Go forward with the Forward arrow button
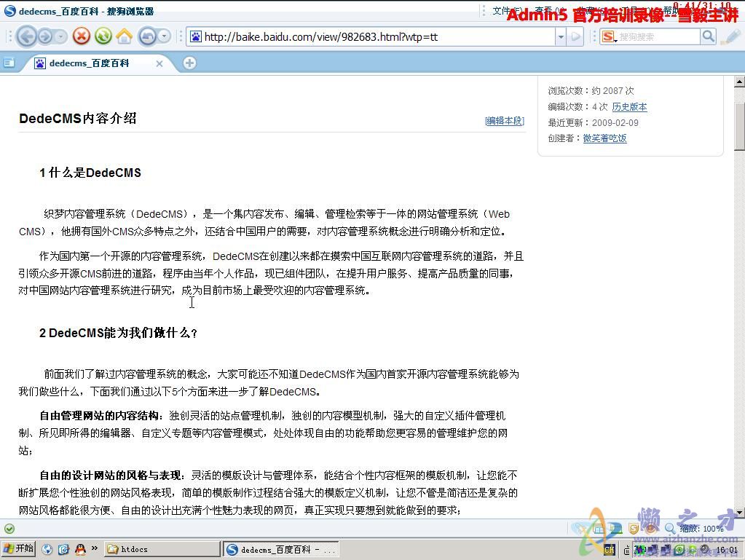This screenshot has width=745, height=560. 44,36
